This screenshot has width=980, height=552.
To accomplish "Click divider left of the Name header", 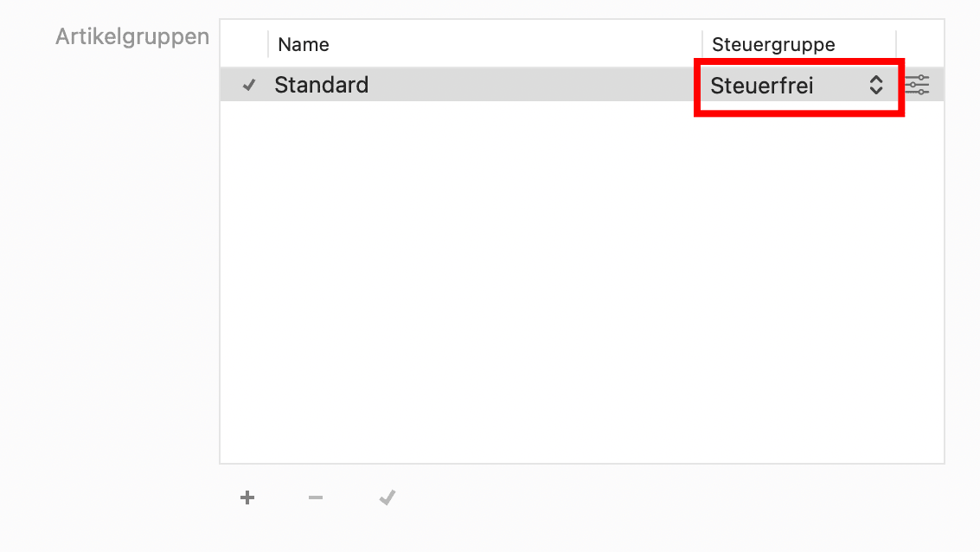I will (x=268, y=44).
